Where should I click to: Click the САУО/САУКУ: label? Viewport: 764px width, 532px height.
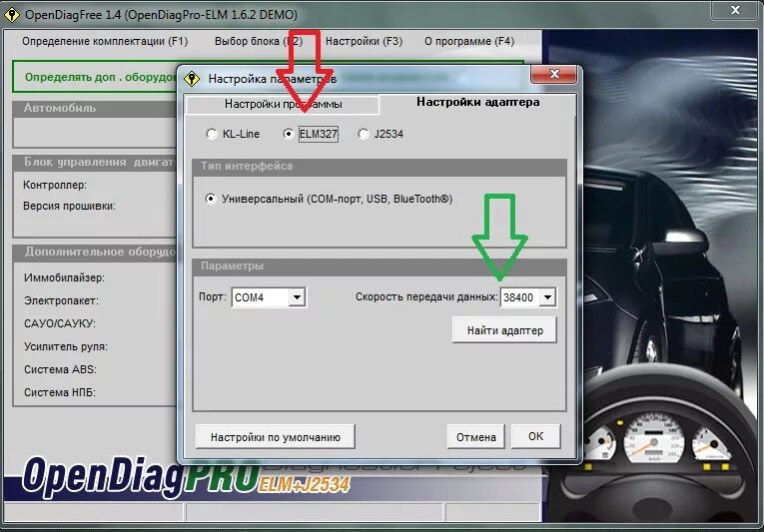tap(60, 323)
